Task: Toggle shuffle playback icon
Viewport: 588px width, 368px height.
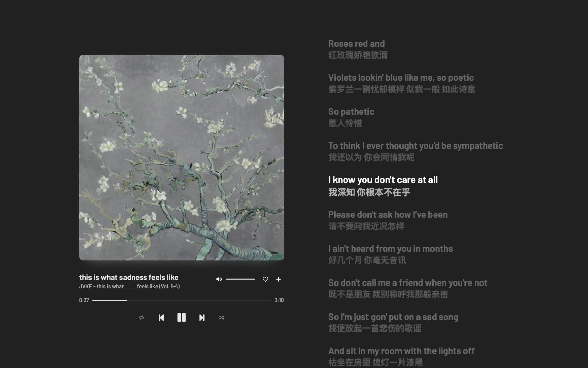Action: [x=222, y=318]
